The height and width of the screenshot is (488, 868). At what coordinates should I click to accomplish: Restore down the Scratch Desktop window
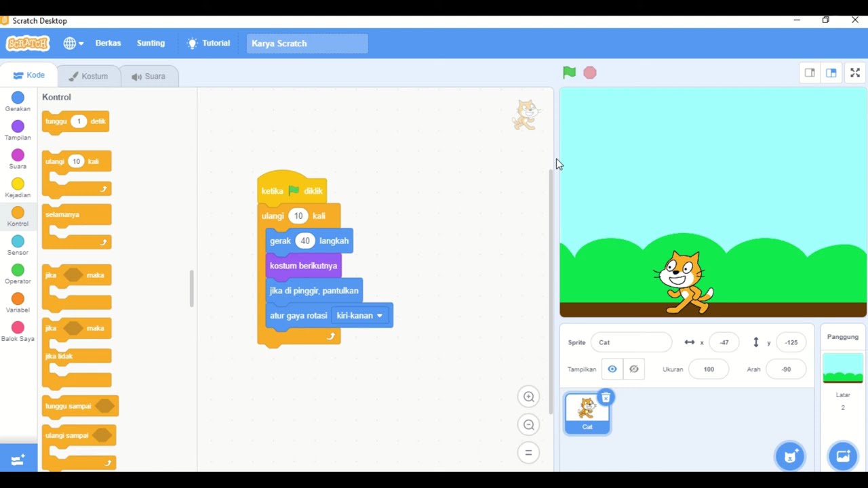pyautogui.click(x=826, y=20)
